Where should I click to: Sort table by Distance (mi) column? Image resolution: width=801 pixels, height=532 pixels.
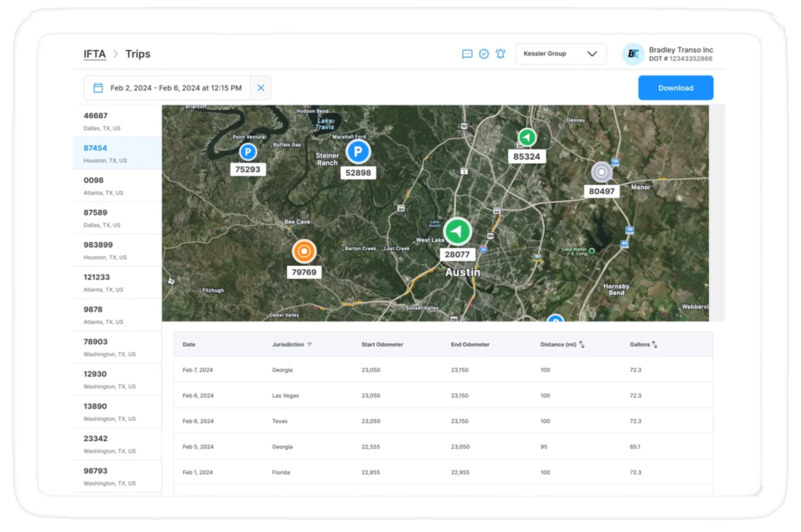click(582, 345)
